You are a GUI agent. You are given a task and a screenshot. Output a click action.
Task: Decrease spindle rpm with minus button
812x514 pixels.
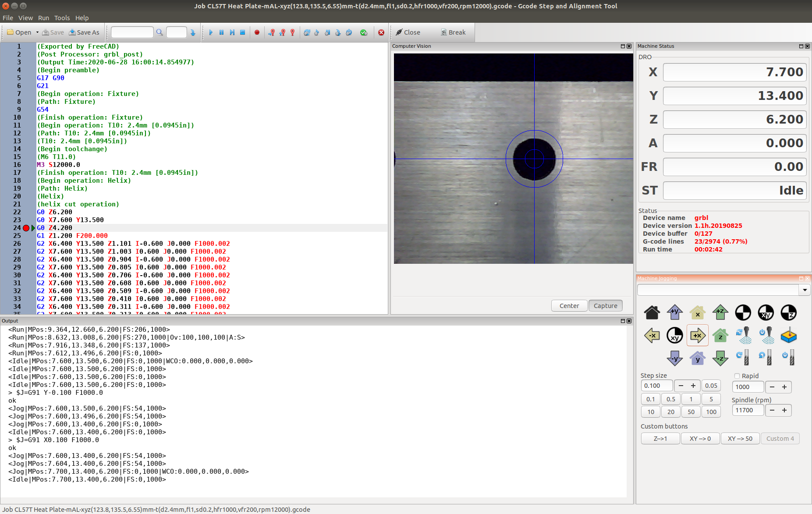click(x=772, y=410)
